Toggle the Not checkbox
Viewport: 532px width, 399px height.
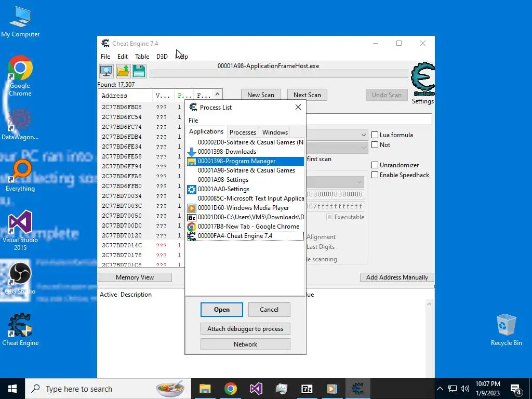pos(375,145)
